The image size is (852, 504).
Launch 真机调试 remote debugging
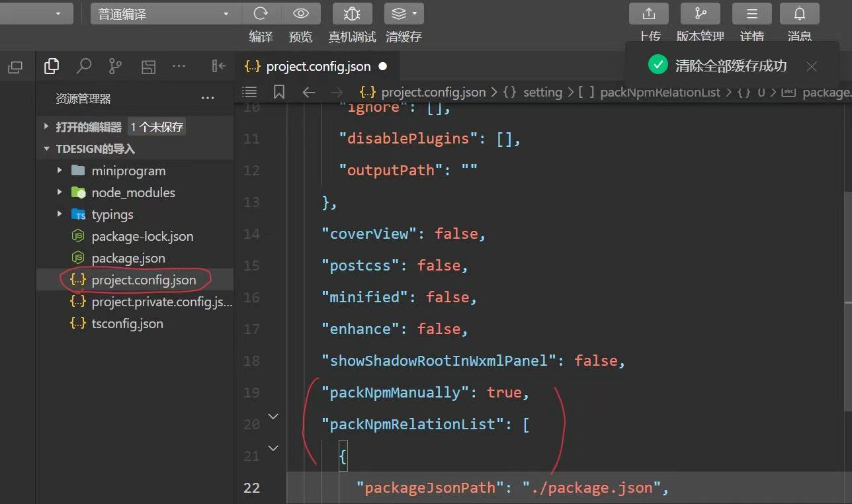click(x=351, y=13)
